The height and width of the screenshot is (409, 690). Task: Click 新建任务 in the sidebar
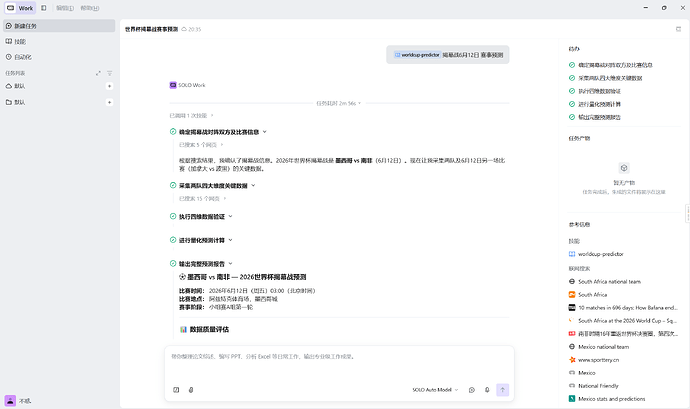point(59,26)
